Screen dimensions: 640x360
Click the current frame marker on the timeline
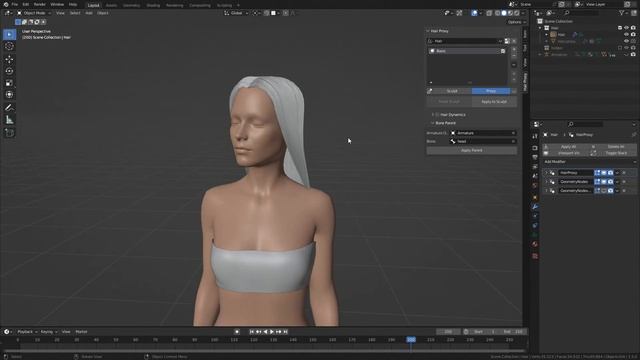tap(411, 340)
